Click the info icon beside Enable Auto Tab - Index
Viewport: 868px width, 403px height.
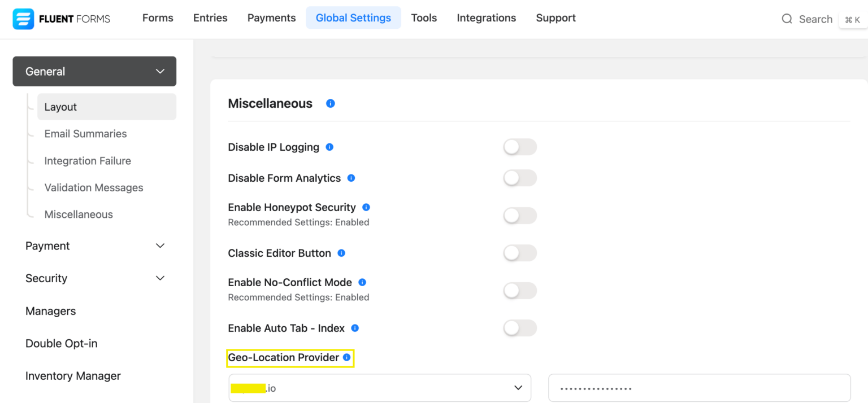click(x=355, y=327)
